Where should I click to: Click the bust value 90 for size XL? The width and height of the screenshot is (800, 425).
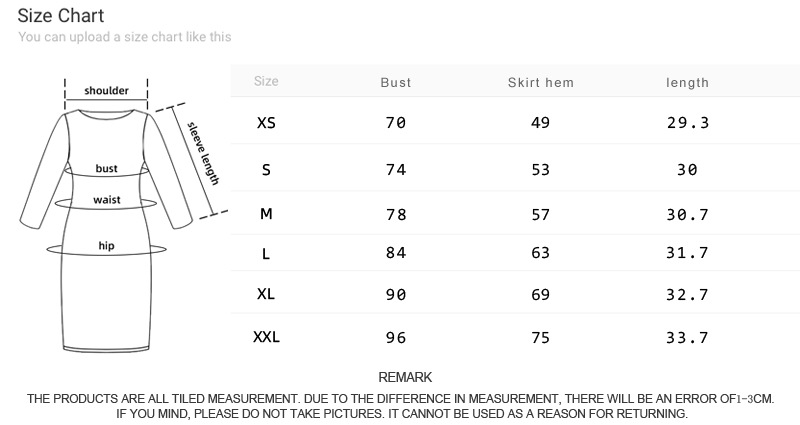point(396,295)
